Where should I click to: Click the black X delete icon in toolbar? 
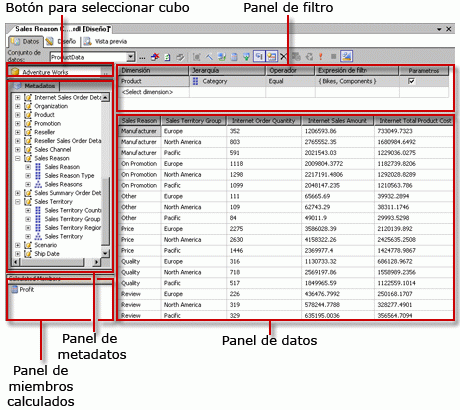coord(283,57)
